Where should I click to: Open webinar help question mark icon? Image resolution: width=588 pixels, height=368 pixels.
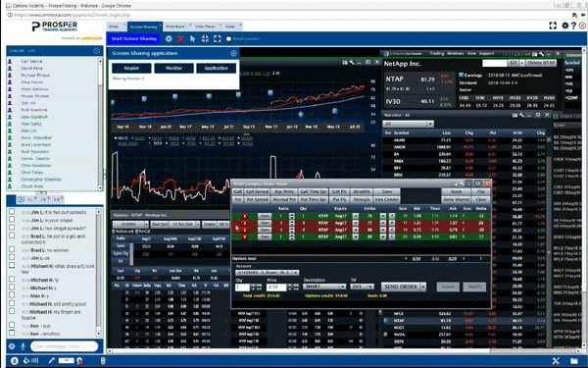click(573, 26)
